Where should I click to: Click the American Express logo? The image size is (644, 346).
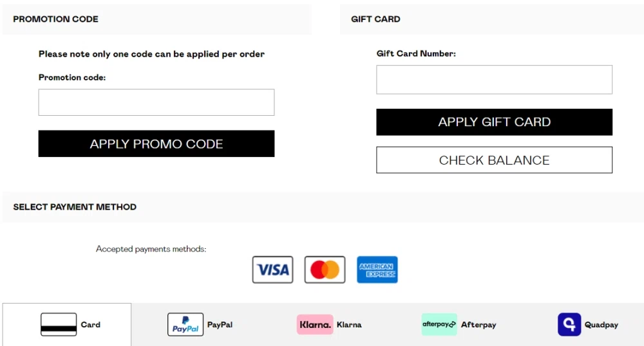[x=377, y=270]
